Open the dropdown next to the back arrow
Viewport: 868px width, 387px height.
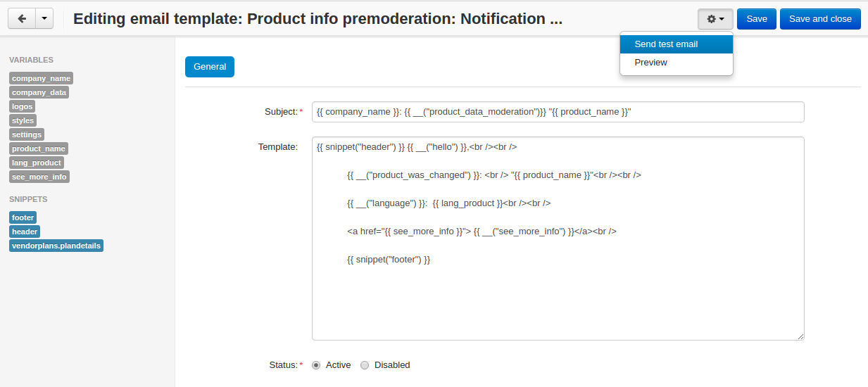tap(44, 19)
